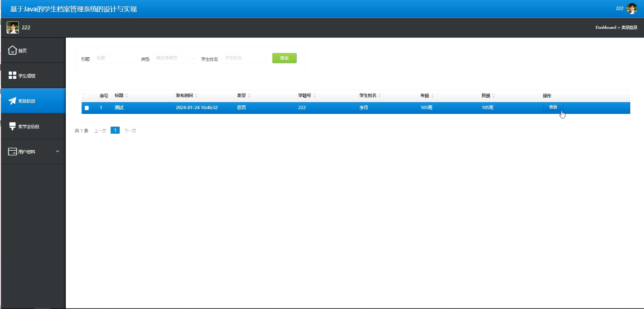This screenshot has height=309, width=644.
Task: Click the 222 username in the top-right header
Action: (x=619, y=9)
